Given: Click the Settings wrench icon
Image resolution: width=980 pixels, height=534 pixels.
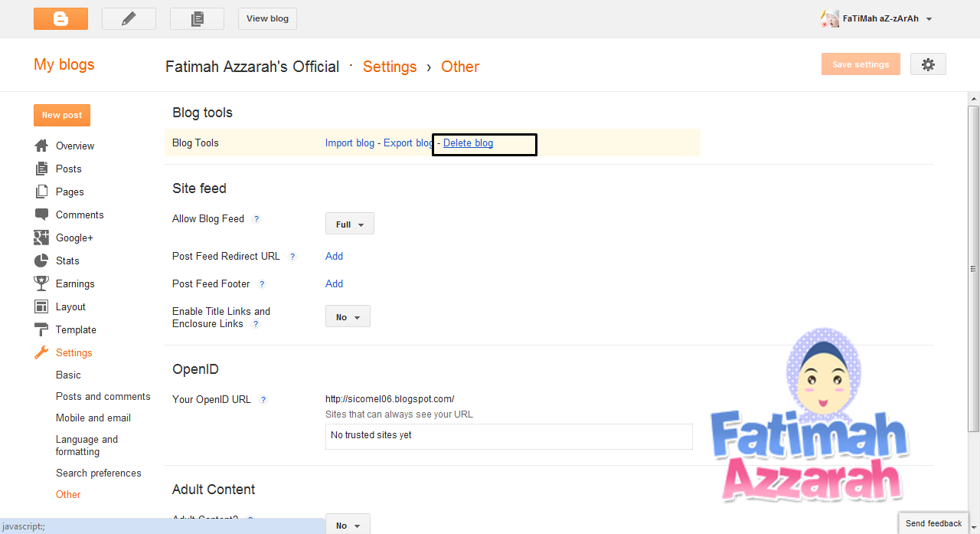Looking at the screenshot, I should click(41, 352).
